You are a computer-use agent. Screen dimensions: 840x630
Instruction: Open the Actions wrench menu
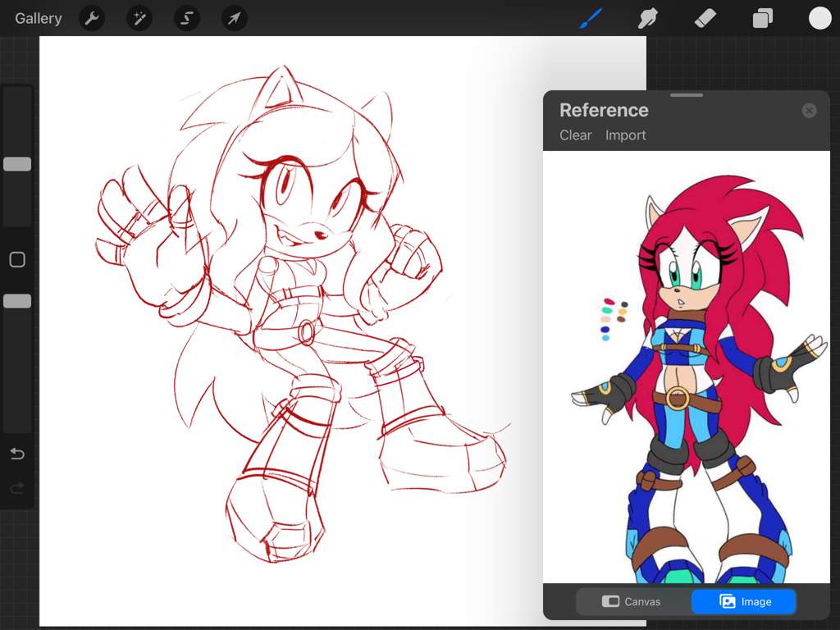pyautogui.click(x=92, y=18)
